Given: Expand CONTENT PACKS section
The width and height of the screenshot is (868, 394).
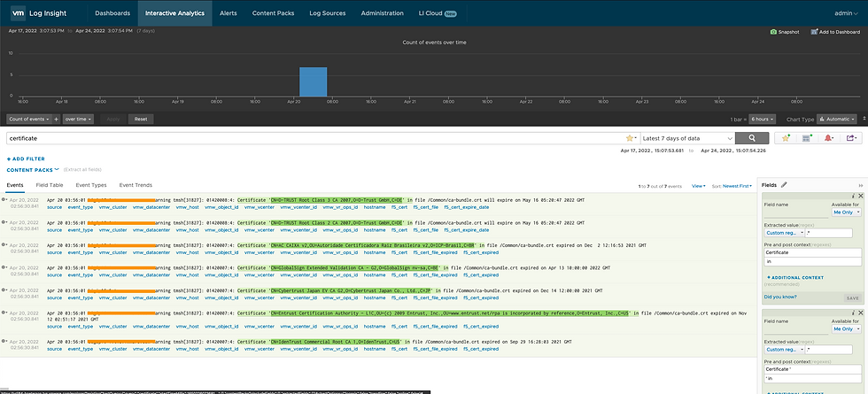Looking at the screenshot, I should 33,170.
